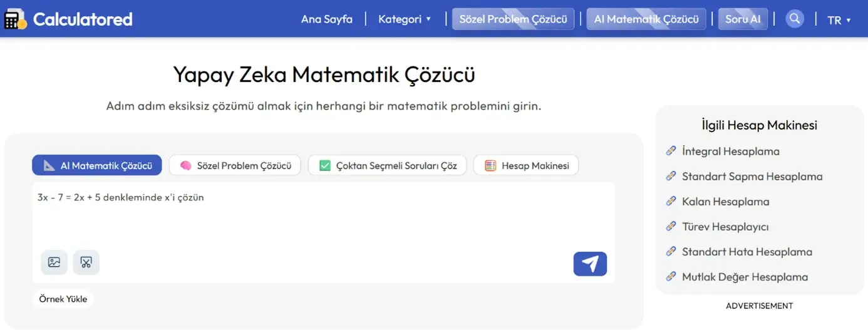Expand the Kategori dropdown menu
This screenshot has width=868, height=330.
click(x=405, y=19)
